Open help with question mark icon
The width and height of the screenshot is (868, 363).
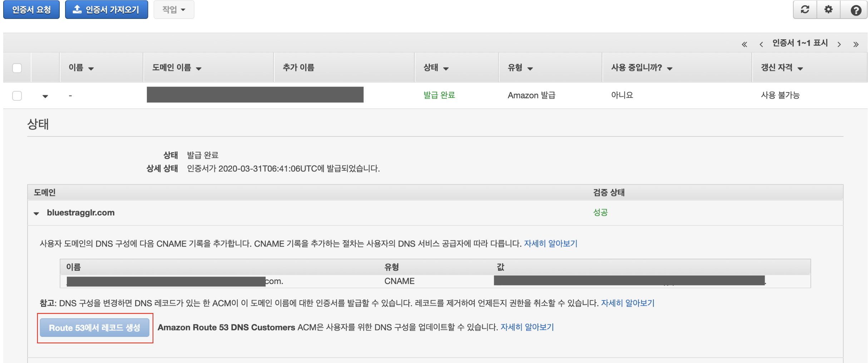855,10
